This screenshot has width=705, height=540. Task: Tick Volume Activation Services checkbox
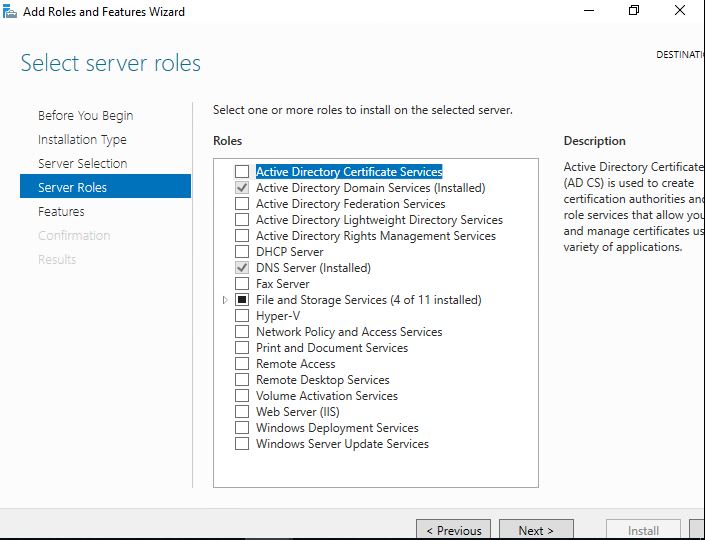click(242, 396)
